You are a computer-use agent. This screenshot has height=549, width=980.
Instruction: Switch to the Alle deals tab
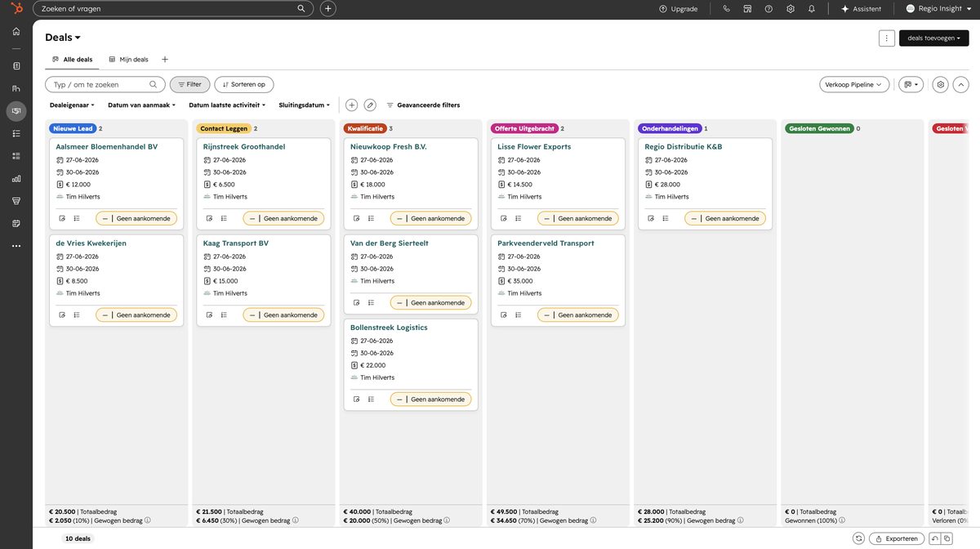(72, 60)
